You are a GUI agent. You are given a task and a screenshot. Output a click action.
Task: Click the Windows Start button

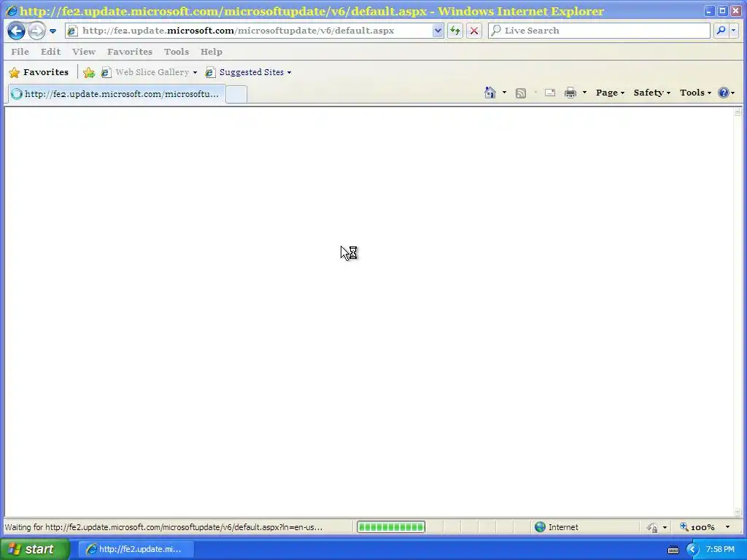click(x=34, y=549)
